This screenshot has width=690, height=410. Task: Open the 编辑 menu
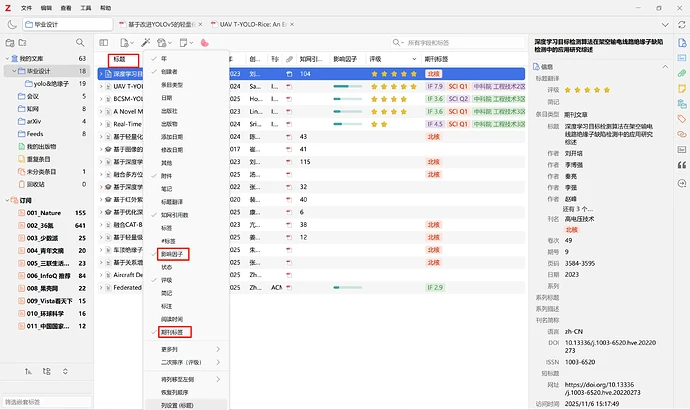[46, 8]
